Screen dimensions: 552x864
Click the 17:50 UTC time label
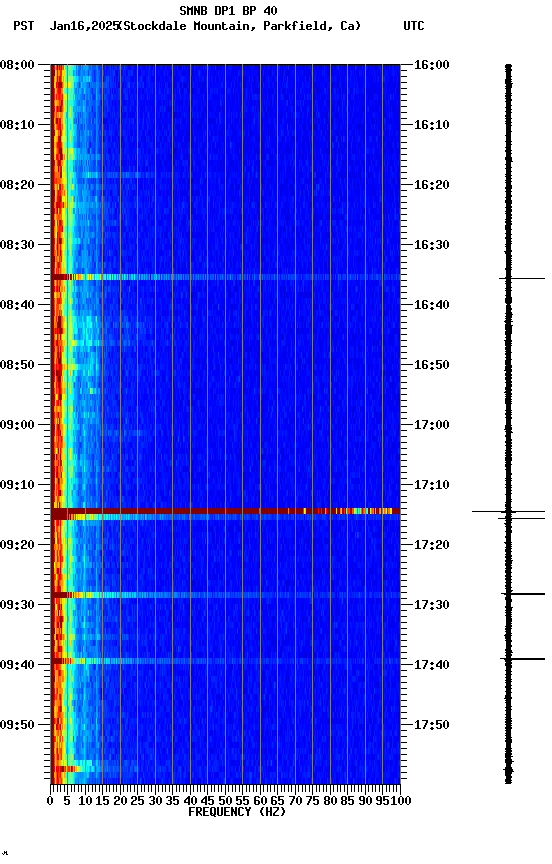[431, 725]
